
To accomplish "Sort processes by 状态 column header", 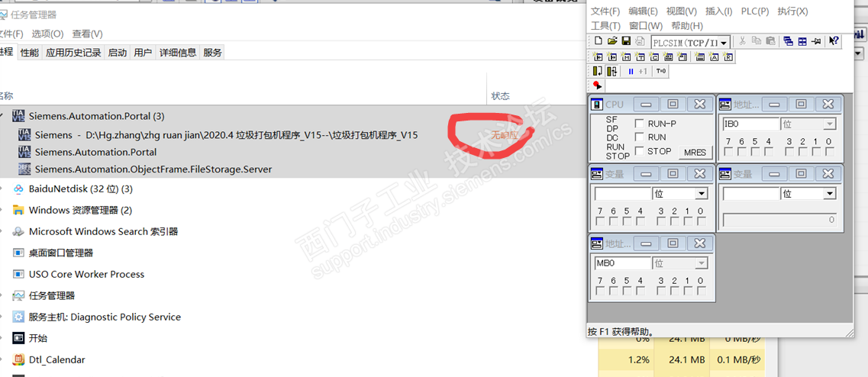I will pyautogui.click(x=501, y=95).
